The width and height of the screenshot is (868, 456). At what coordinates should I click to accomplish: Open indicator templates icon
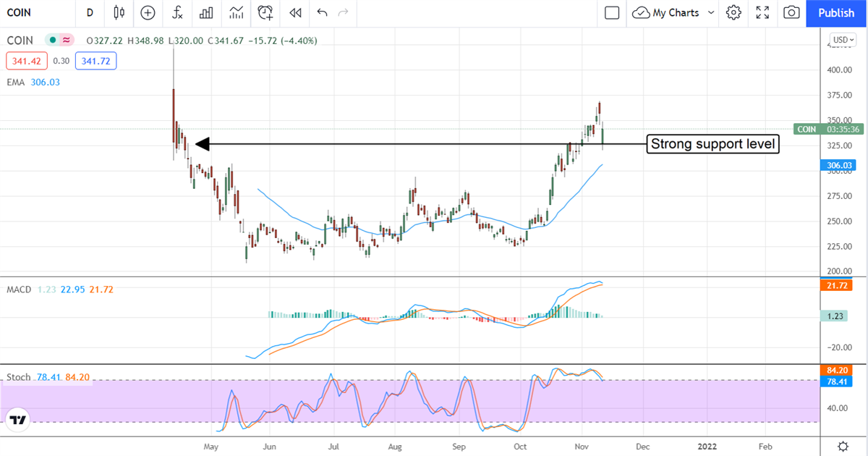pyautogui.click(x=236, y=13)
